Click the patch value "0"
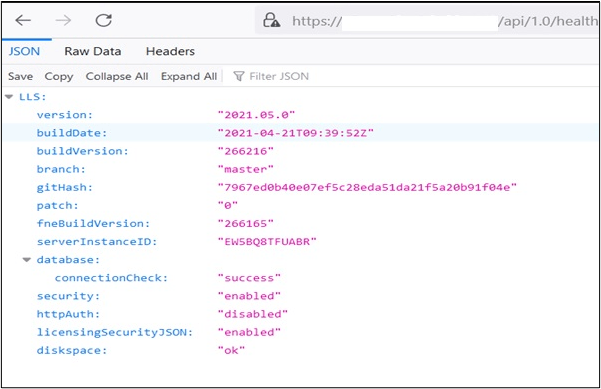 [x=228, y=205]
